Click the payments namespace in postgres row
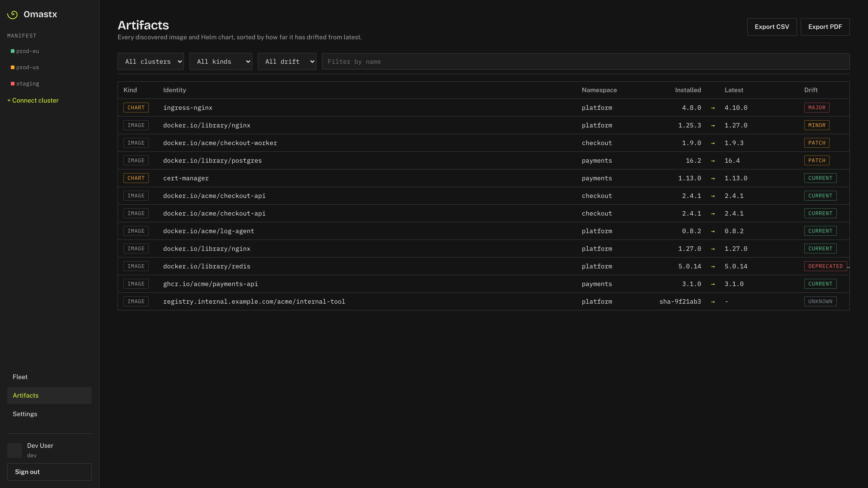The width and height of the screenshot is (868, 488). click(597, 161)
